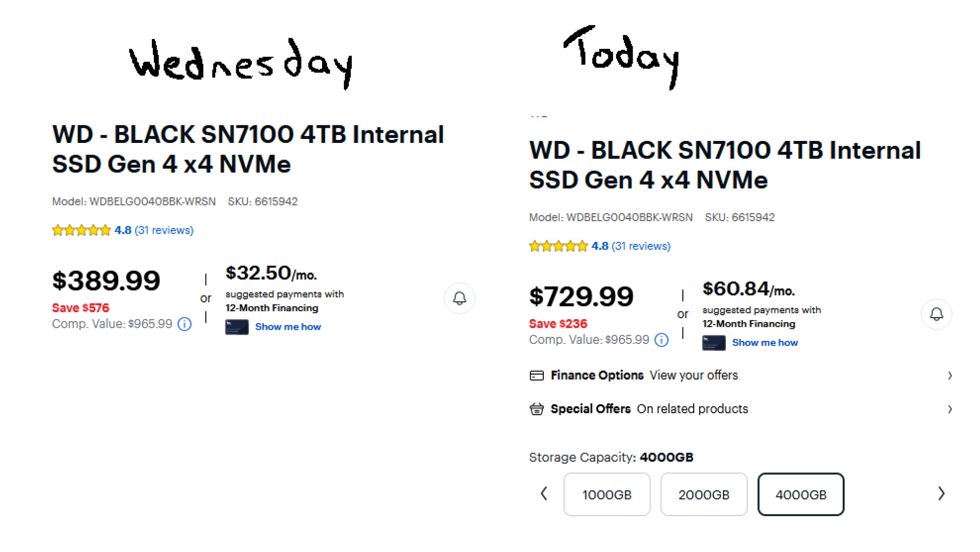Open the 31 reviews link on Today listing
Screen dimensions: 980x552
641,246
